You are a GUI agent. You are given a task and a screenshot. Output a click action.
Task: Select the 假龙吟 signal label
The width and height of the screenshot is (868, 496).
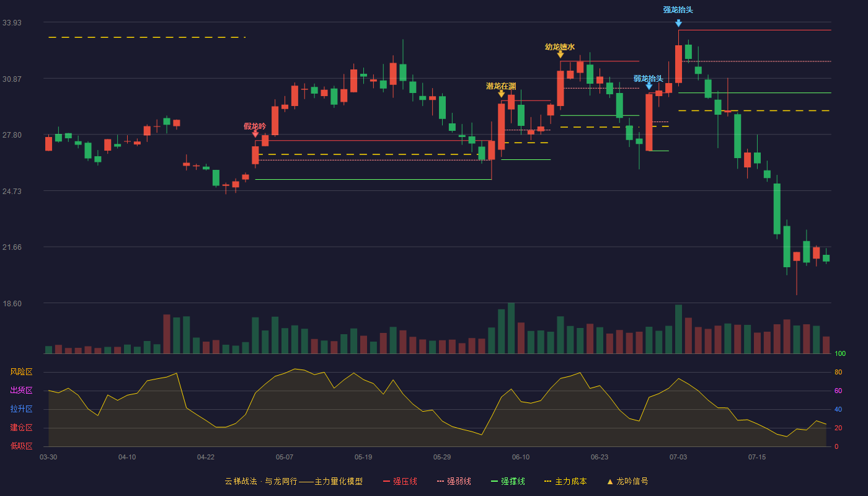255,126
